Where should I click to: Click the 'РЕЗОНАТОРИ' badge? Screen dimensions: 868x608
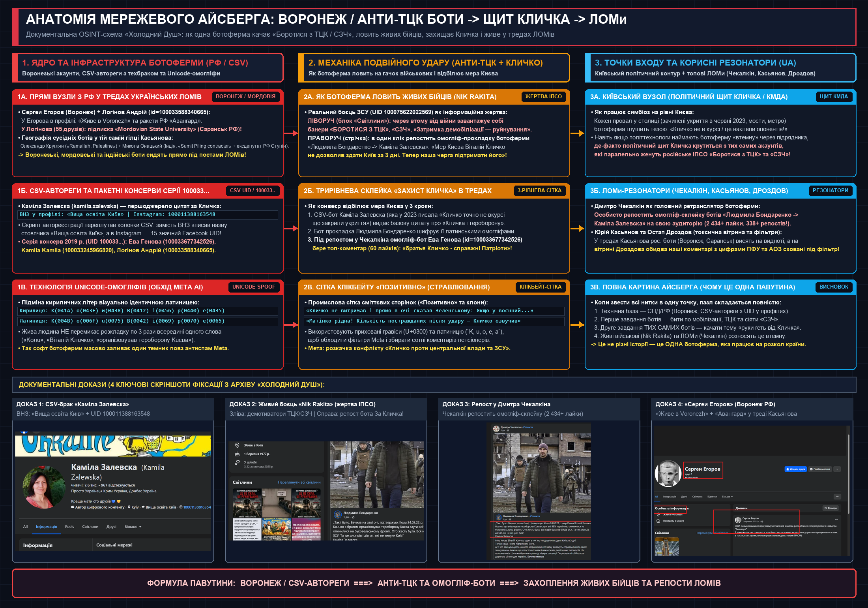(830, 191)
